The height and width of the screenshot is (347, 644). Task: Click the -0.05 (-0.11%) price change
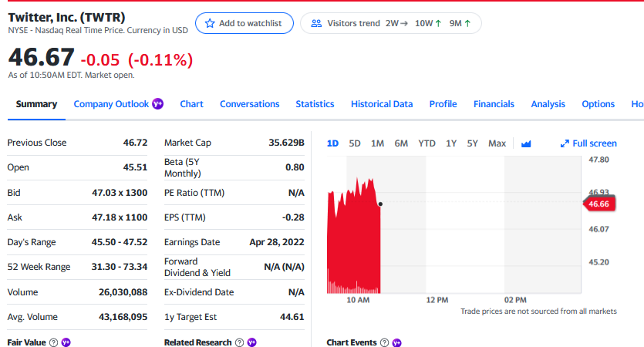tap(137, 60)
